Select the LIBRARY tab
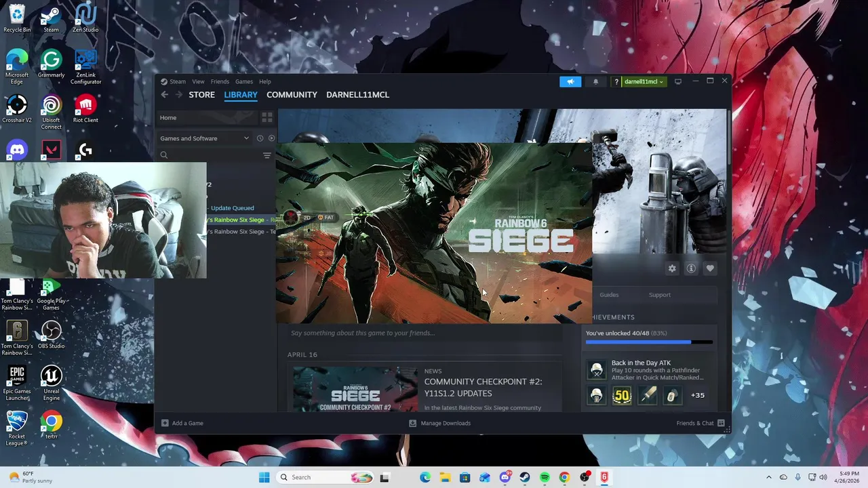 click(241, 95)
